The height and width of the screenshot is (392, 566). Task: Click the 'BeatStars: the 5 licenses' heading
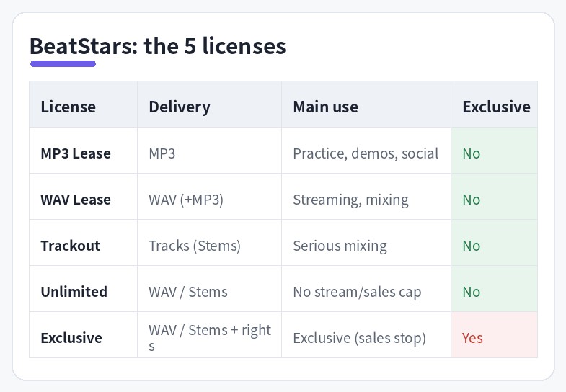(x=158, y=46)
